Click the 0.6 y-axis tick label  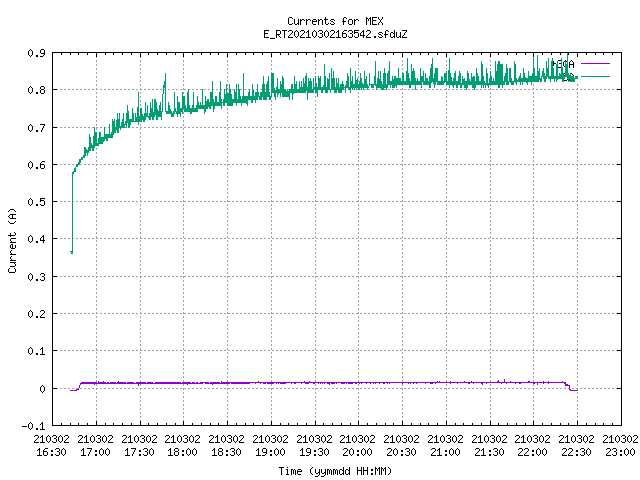click(36, 165)
